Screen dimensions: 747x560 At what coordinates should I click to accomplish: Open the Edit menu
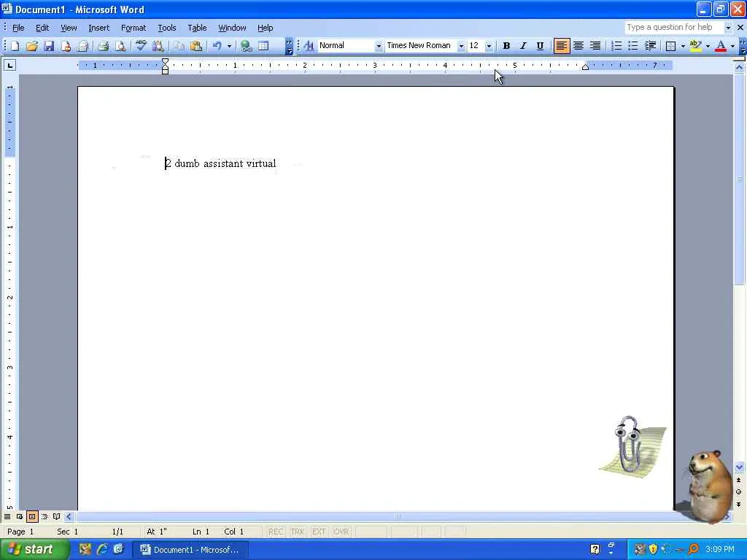42,28
